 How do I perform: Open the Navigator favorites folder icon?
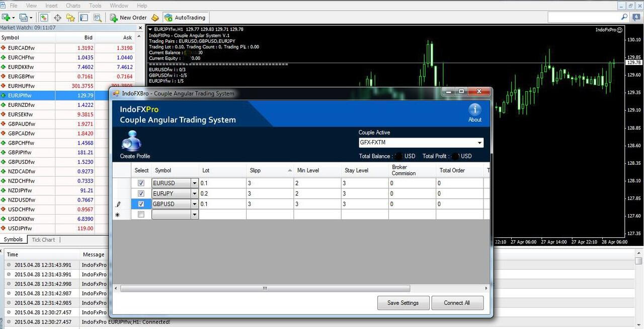(x=70, y=18)
